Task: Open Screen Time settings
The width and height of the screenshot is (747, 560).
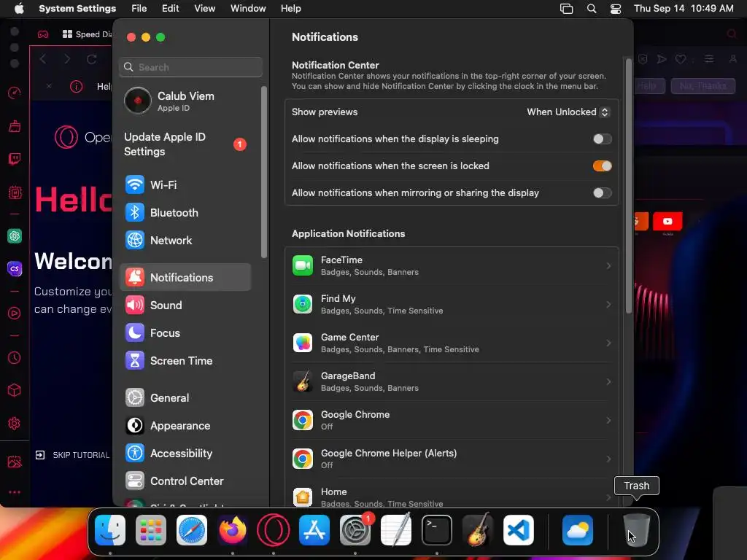Action: point(185,360)
